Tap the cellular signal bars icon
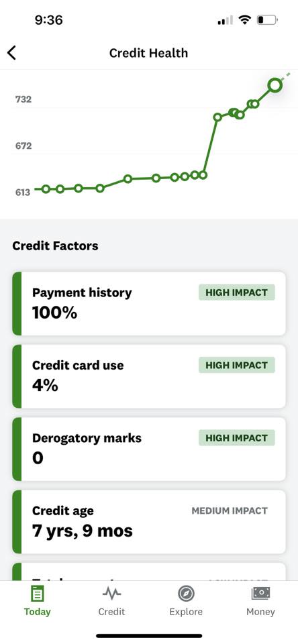The width and height of the screenshot is (298, 644). (x=225, y=20)
